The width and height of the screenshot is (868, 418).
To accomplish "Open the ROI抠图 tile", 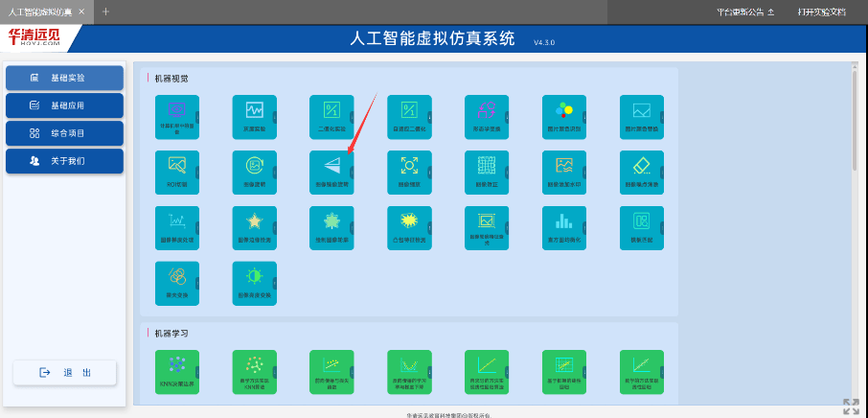I will 176,173.
